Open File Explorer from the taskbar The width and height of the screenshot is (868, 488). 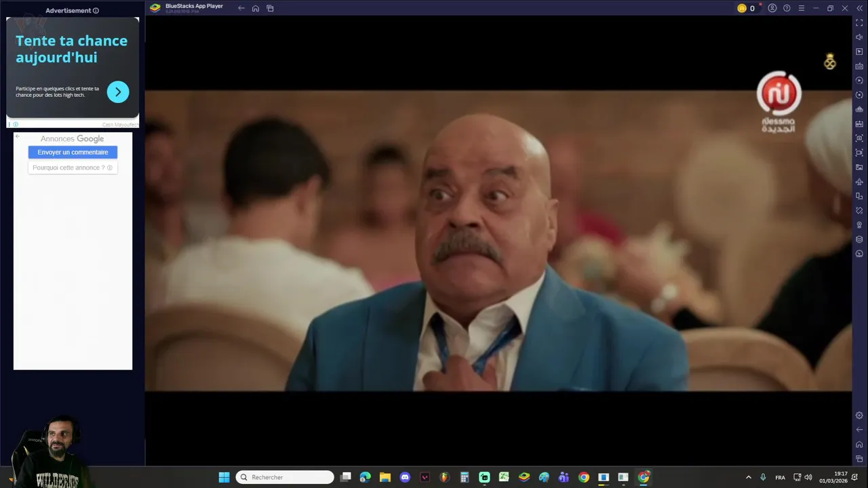(385, 477)
